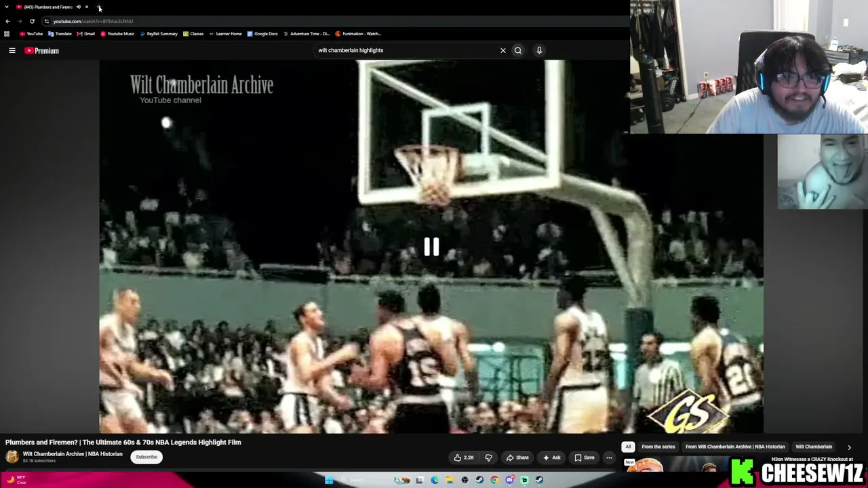Open the YouTube guide hamburger menu
Screen dimensions: 868x488
[x=12, y=50]
